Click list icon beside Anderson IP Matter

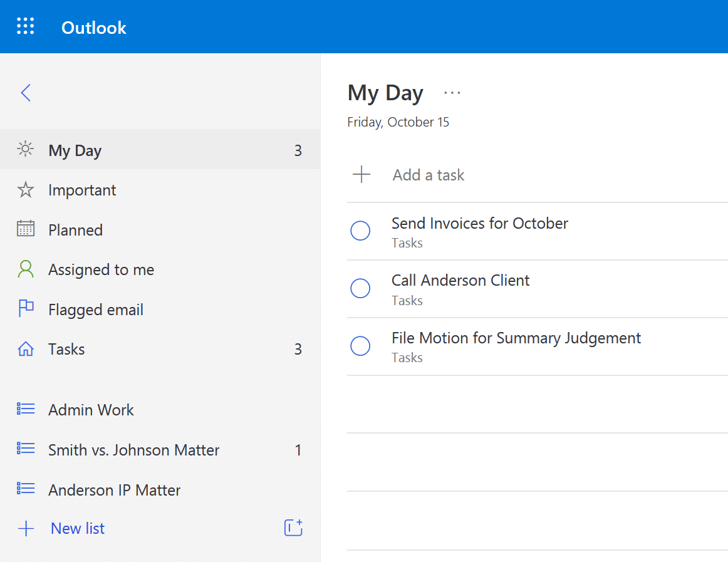coord(26,489)
